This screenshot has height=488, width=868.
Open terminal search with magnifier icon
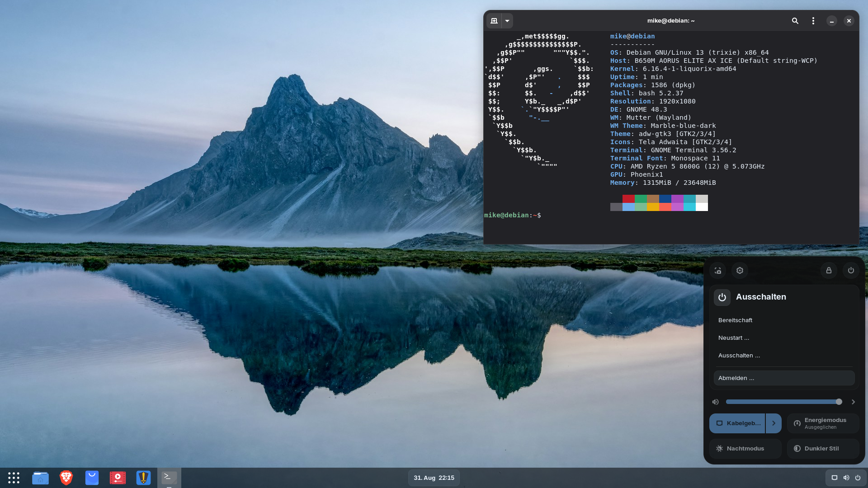(x=795, y=21)
